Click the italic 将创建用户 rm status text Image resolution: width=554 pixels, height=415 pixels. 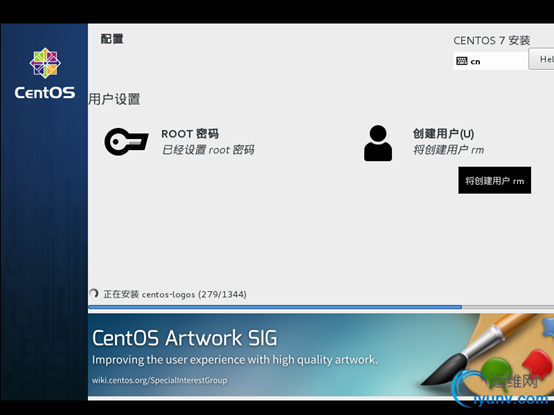[x=448, y=150]
